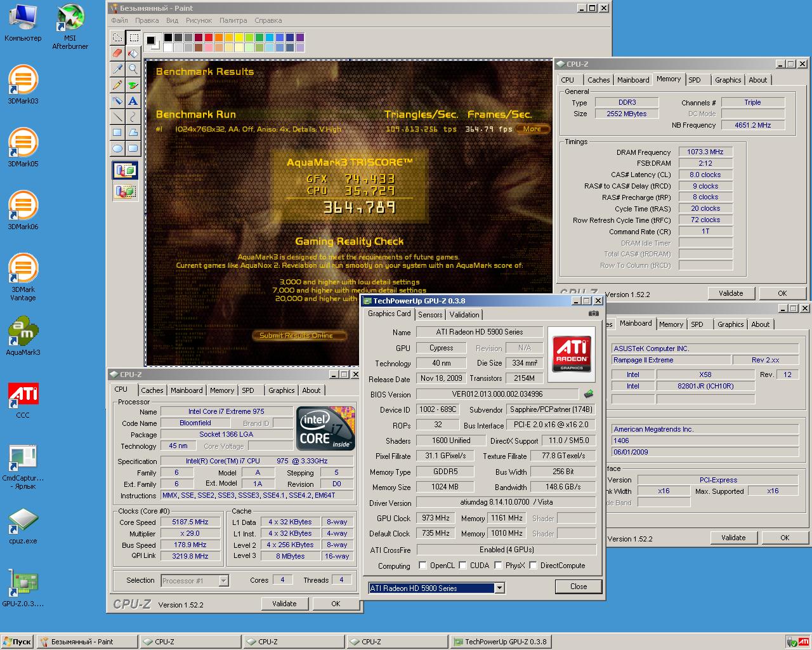Click the GPU Clock 973 MHz field
Viewport: 812px width, 650px height.
pyautogui.click(x=436, y=518)
